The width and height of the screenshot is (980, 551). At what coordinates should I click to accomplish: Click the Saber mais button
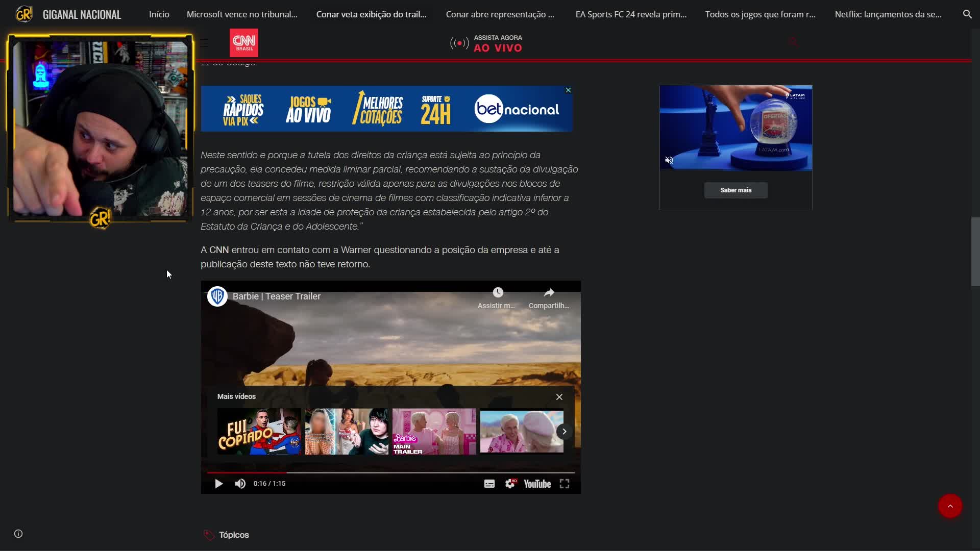(736, 190)
